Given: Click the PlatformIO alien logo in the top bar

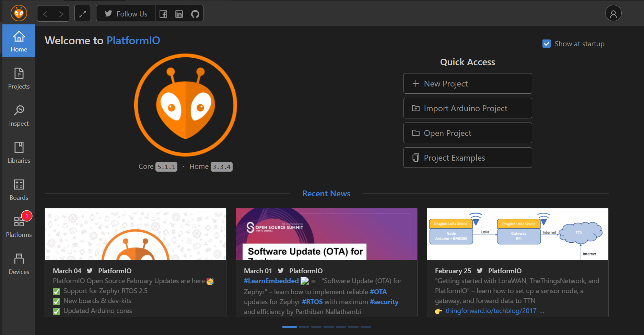Looking at the screenshot, I should tap(19, 13).
